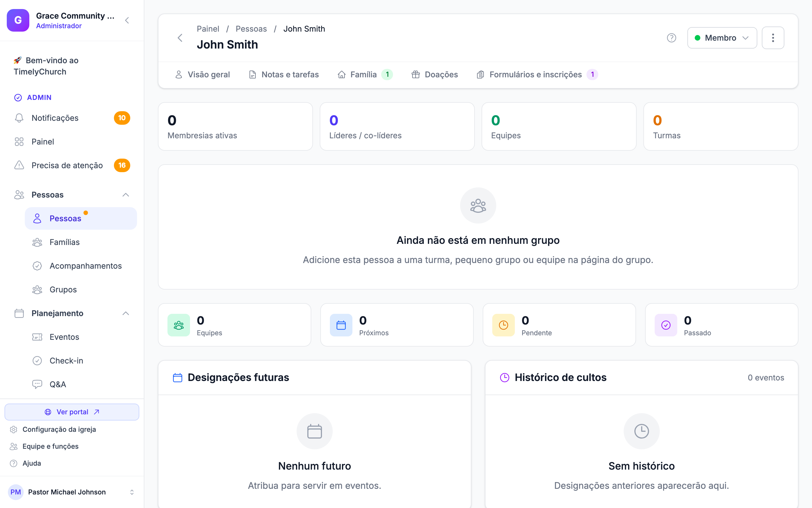
Task: Click the Ajuda question mark icon in sidebar
Action: (x=14, y=463)
